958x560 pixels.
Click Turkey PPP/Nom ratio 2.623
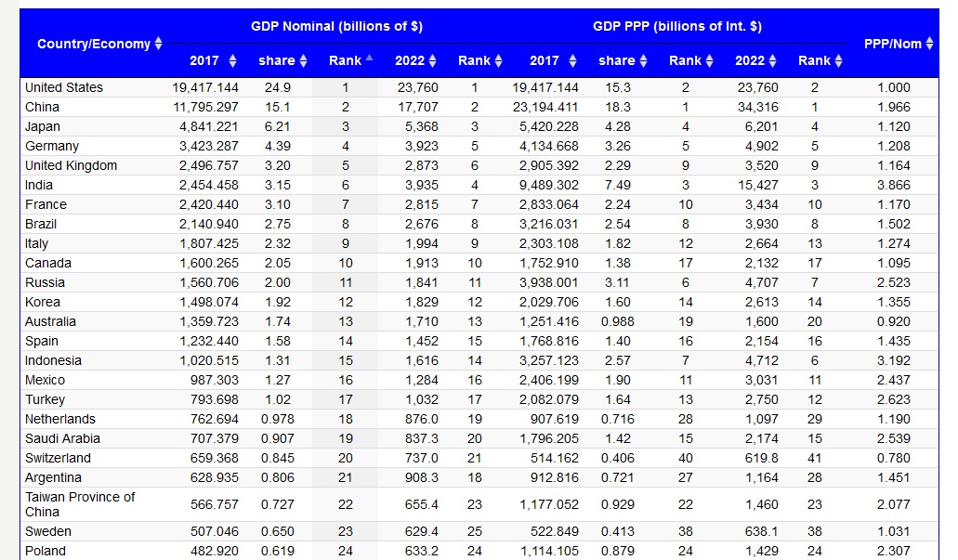(x=894, y=400)
